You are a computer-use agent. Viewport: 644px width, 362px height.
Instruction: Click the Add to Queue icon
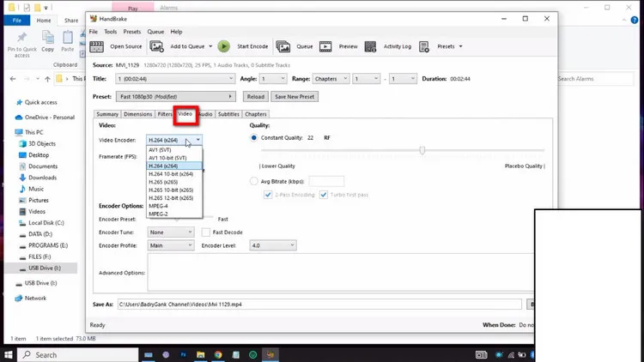pos(156,47)
